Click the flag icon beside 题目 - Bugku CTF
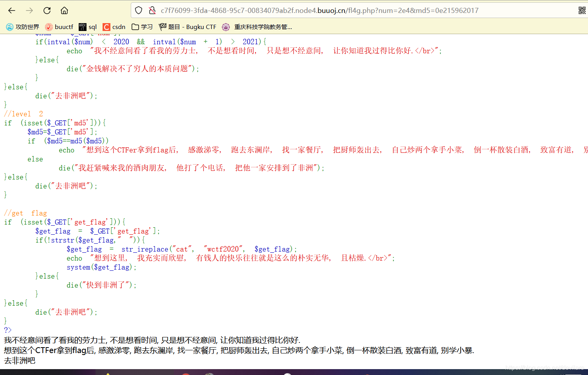This screenshot has width=588, height=375. pyautogui.click(x=162, y=27)
